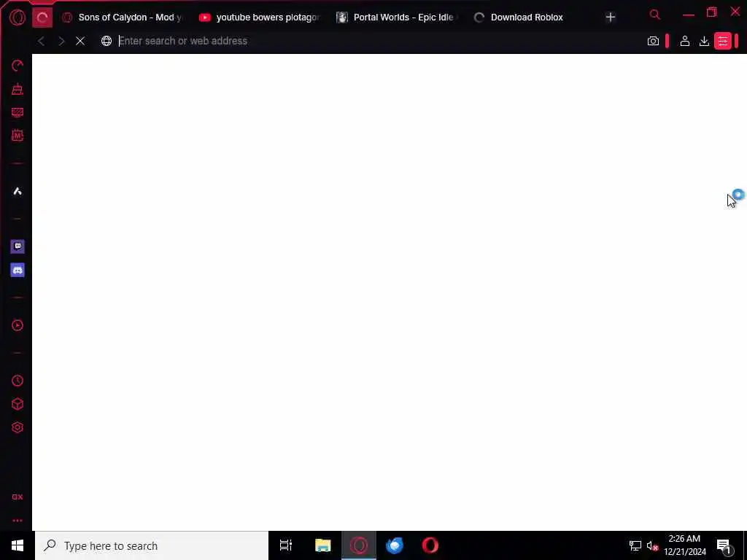Viewport: 747px width, 560px height.
Task: Open the red Opera browser taskbar icon
Action: coord(430,545)
